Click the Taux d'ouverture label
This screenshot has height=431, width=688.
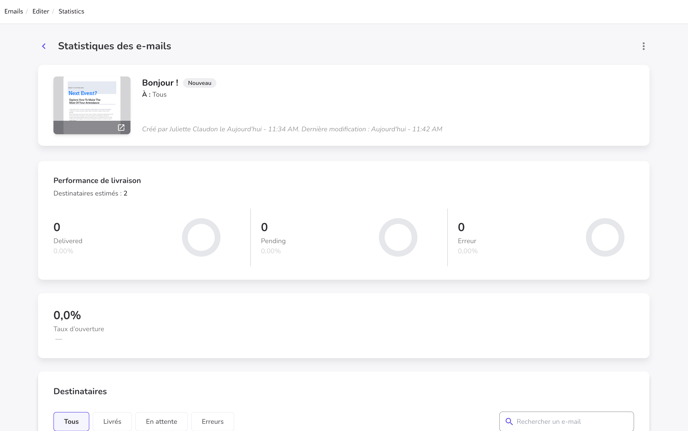click(x=79, y=329)
